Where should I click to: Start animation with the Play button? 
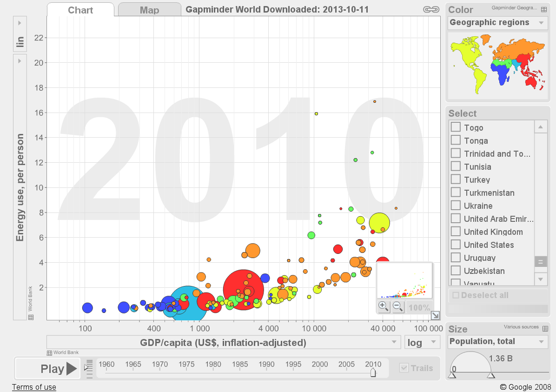point(48,369)
